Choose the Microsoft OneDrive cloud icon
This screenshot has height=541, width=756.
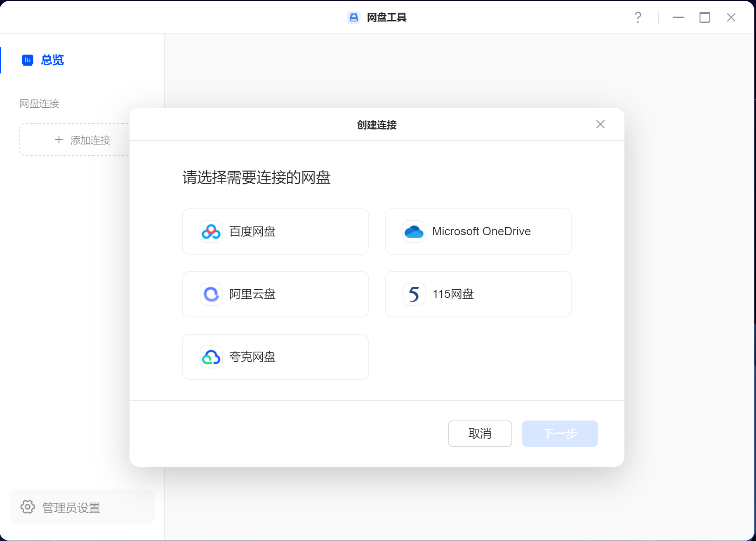pos(414,232)
